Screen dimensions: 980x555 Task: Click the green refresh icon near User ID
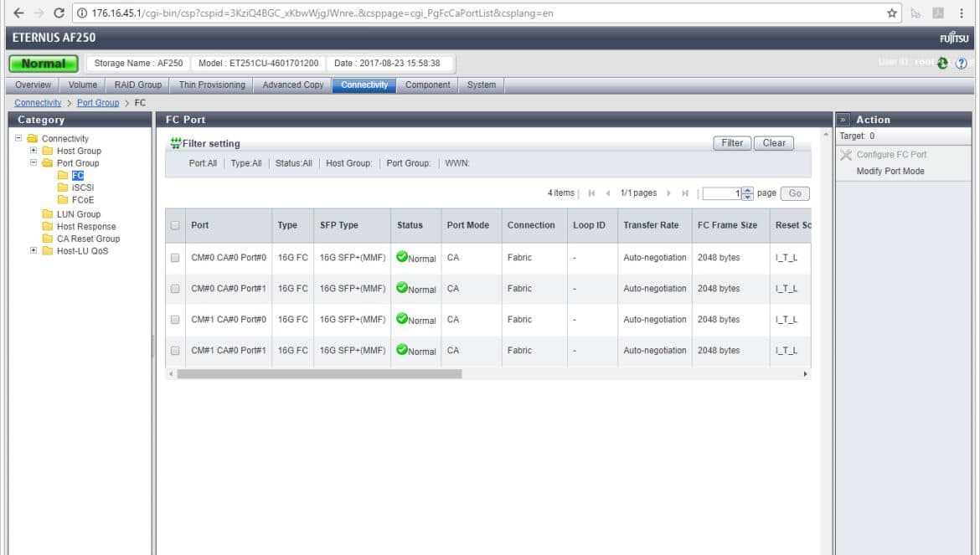pyautogui.click(x=942, y=63)
